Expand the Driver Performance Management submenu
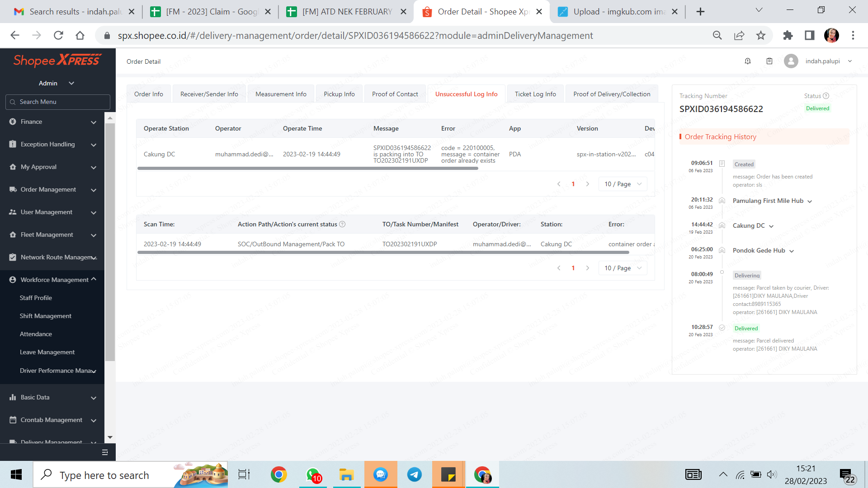 (x=94, y=371)
